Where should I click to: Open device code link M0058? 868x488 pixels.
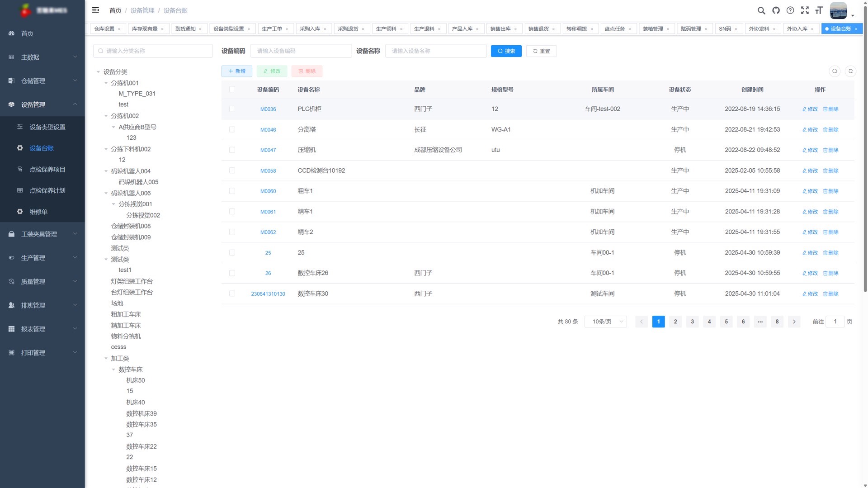tap(268, 171)
